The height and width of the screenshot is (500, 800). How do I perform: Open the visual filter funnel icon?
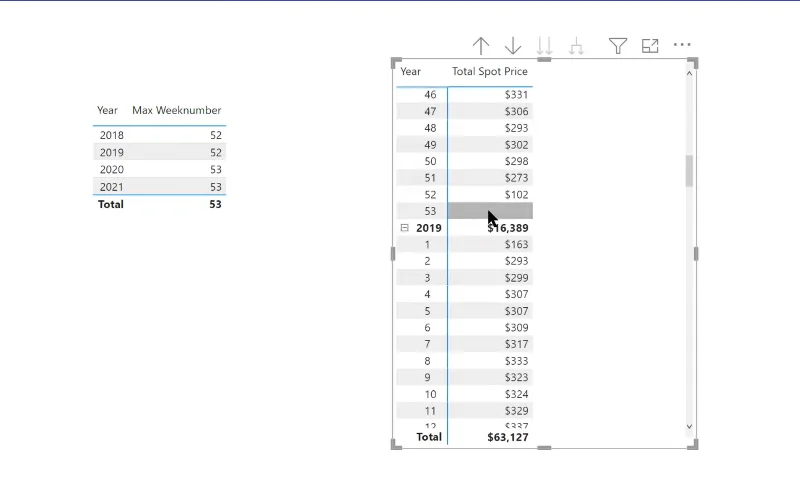(618, 46)
